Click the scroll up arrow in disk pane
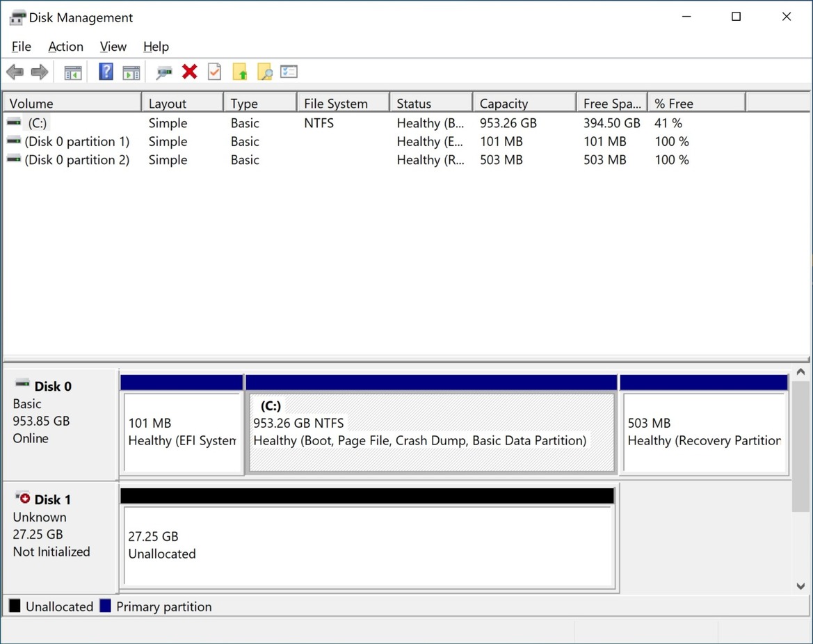Viewport: 813px width, 644px height. 800,372
